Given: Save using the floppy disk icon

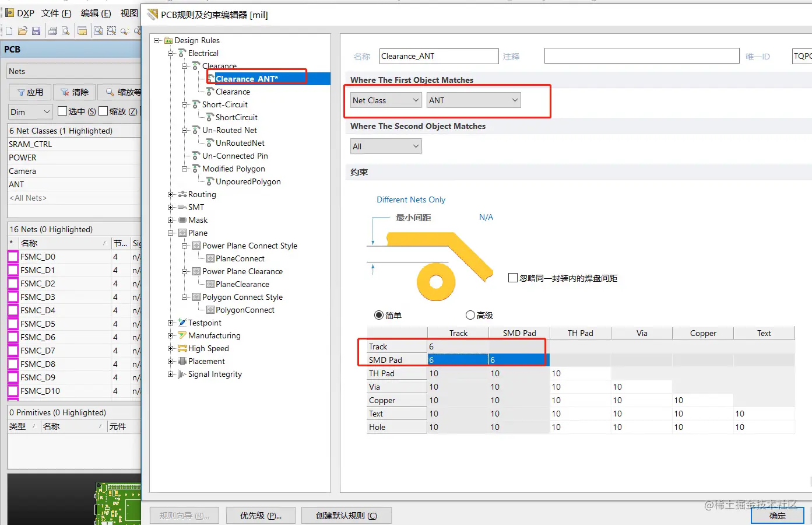Looking at the screenshot, I should 36,31.
